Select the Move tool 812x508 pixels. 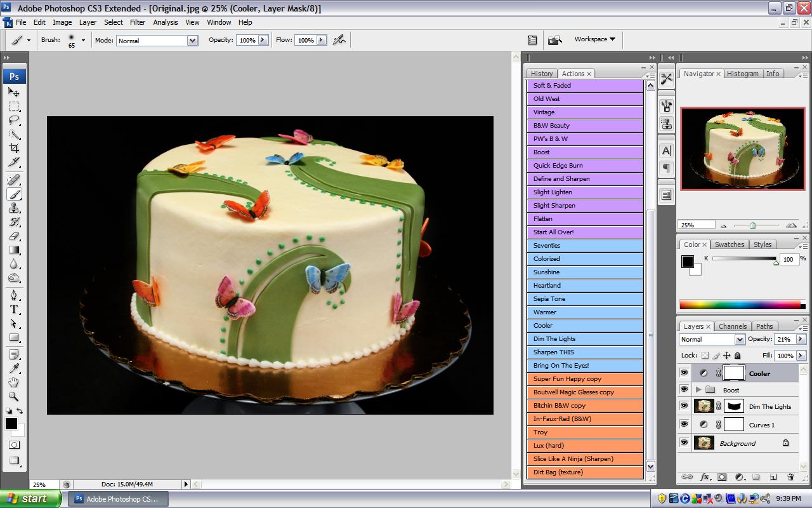[x=14, y=92]
